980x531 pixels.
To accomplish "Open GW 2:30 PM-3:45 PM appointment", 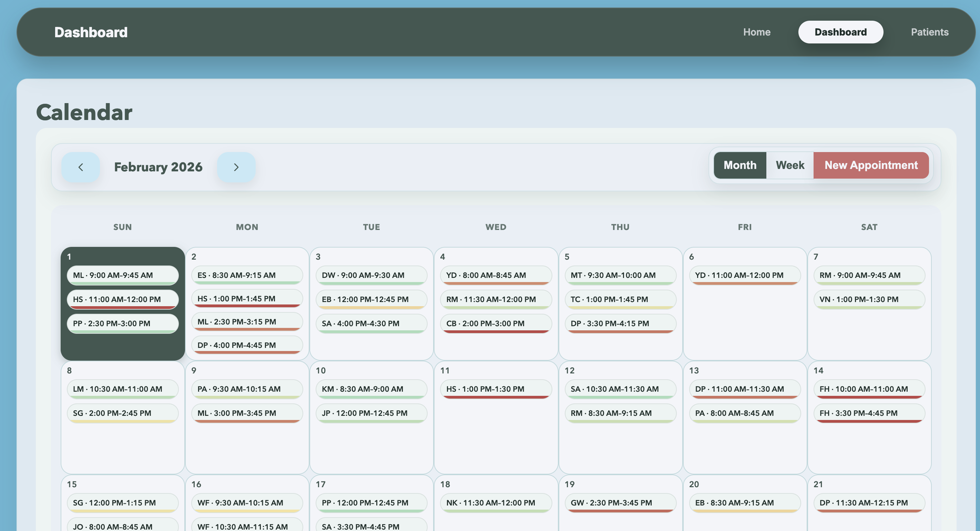I will [x=620, y=502].
